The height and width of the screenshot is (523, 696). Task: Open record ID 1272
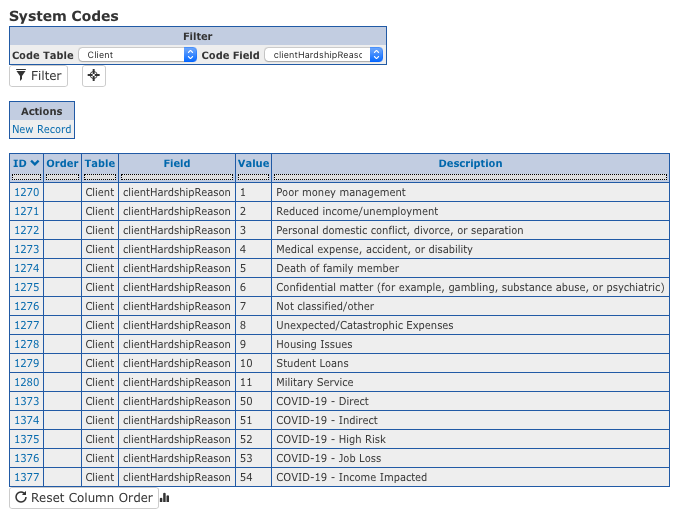(27, 230)
